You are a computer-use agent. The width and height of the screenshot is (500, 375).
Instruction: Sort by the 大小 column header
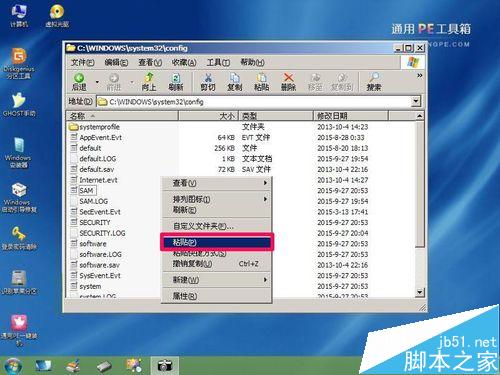209,116
